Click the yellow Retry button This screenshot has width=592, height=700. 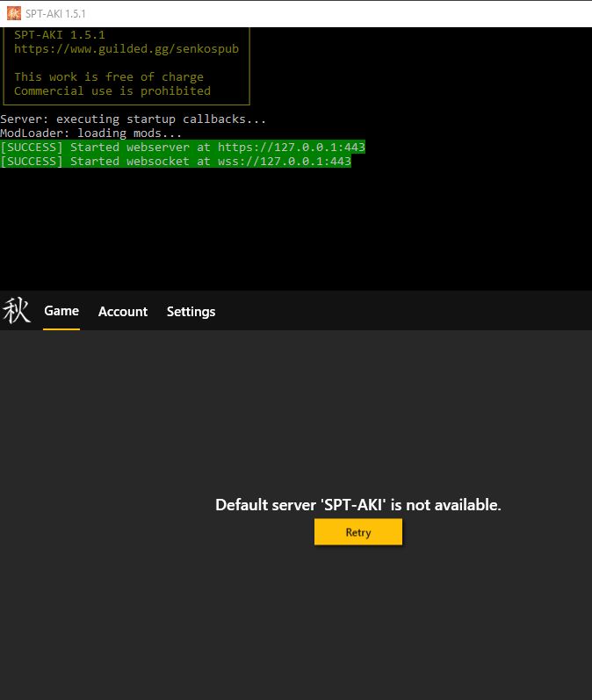358,531
